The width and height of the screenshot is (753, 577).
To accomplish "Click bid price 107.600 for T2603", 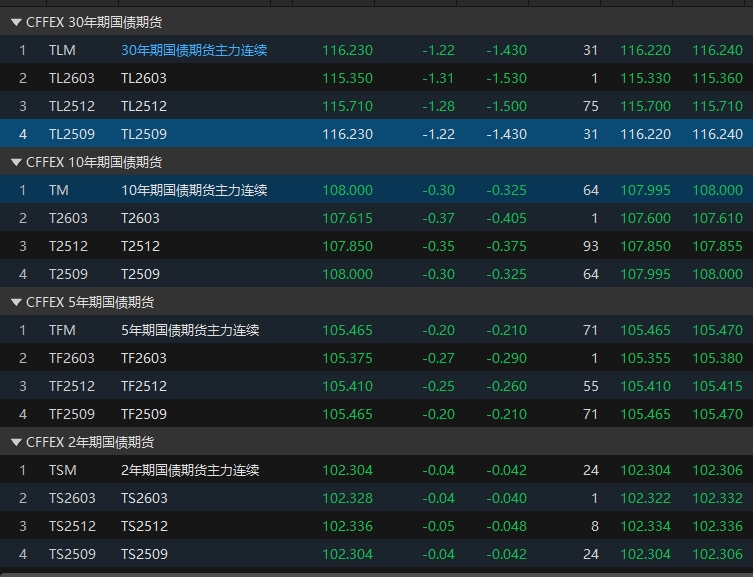I will pos(645,218).
